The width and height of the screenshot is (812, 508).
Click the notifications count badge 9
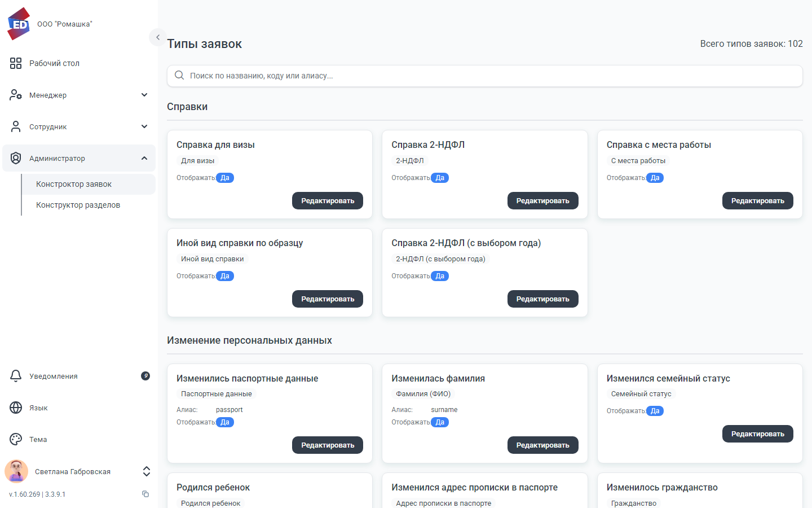[145, 376]
